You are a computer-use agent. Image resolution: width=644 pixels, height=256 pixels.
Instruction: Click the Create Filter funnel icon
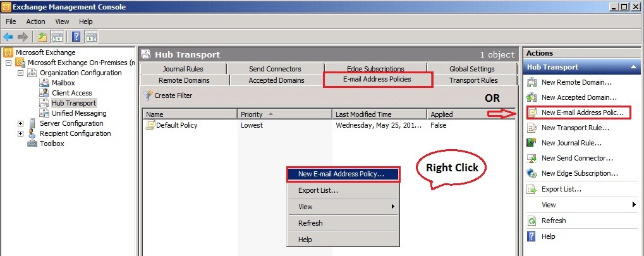coord(147,95)
